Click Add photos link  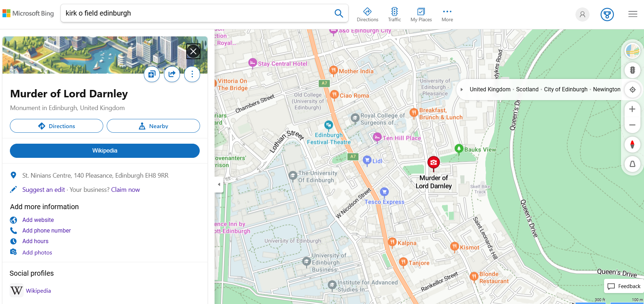coord(37,252)
